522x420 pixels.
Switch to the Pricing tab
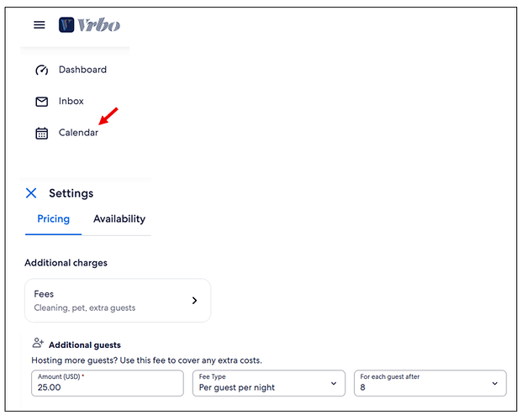click(53, 219)
